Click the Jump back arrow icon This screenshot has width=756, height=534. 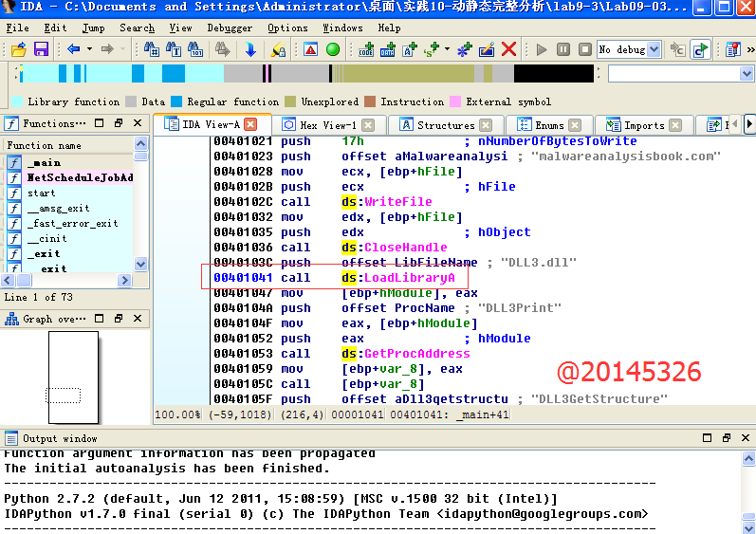(73, 49)
